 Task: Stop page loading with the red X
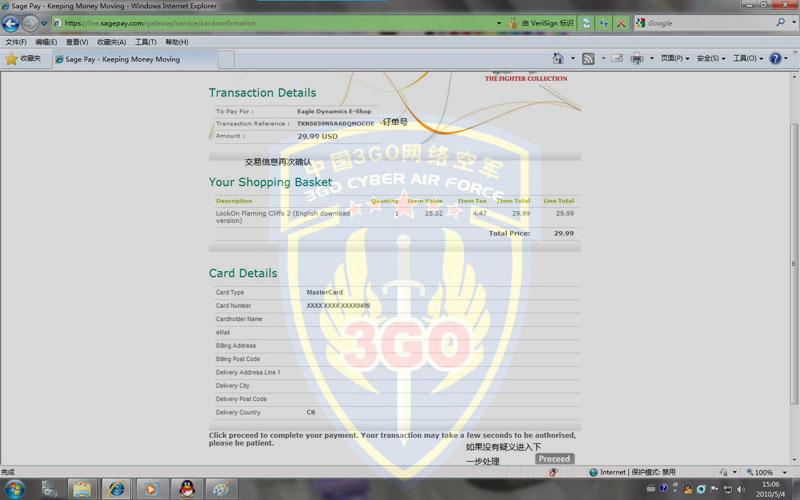[621, 23]
